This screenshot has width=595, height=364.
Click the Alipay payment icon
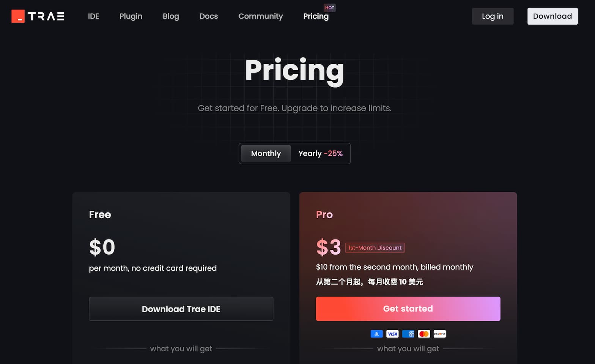click(x=376, y=334)
